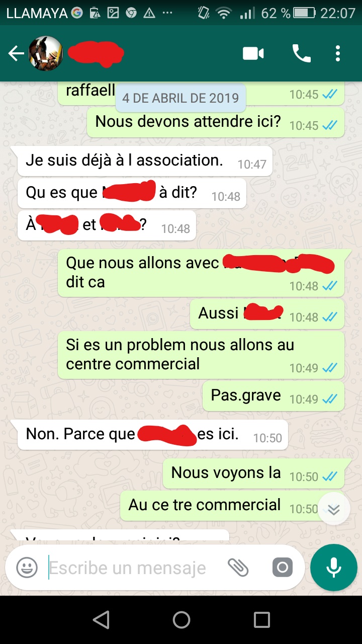Tap the Android back navigation button

(101, 619)
